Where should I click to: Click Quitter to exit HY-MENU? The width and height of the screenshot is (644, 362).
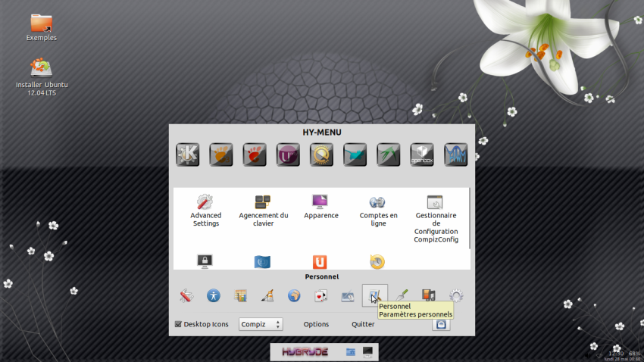pos(363,324)
